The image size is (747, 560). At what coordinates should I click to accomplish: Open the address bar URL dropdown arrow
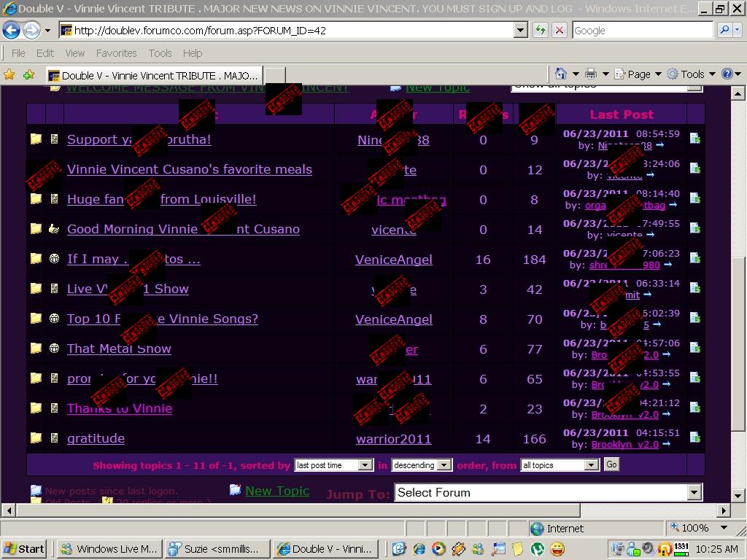pos(521,31)
